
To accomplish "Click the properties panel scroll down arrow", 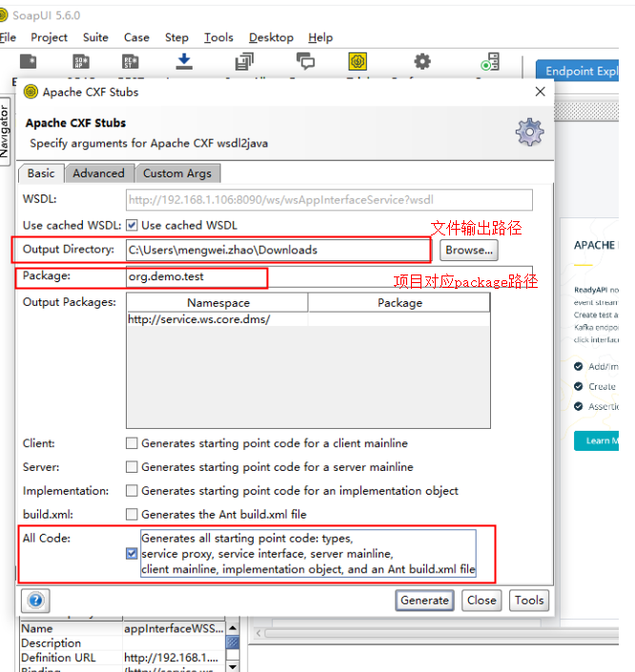I will coord(232,666).
